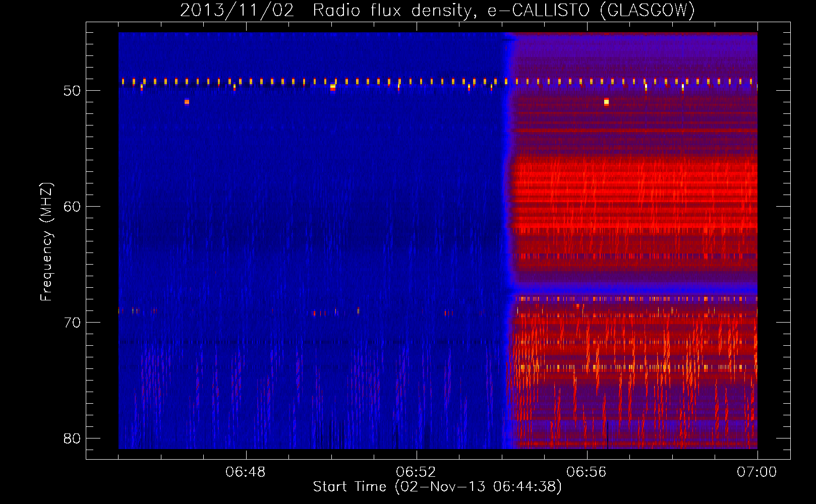Click the 'Frequency (MHZ)' axis label

point(46,241)
